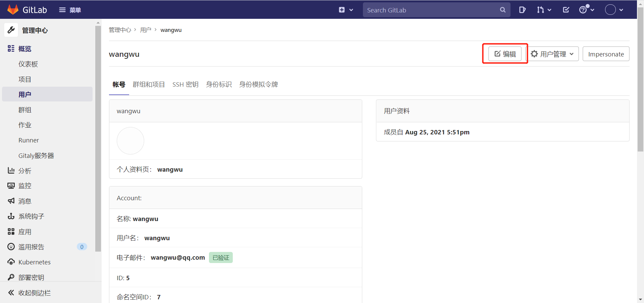The image size is (644, 303).
Task: Go to 管理中心 breadcrumb
Action: pyautogui.click(x=120, y=30)
